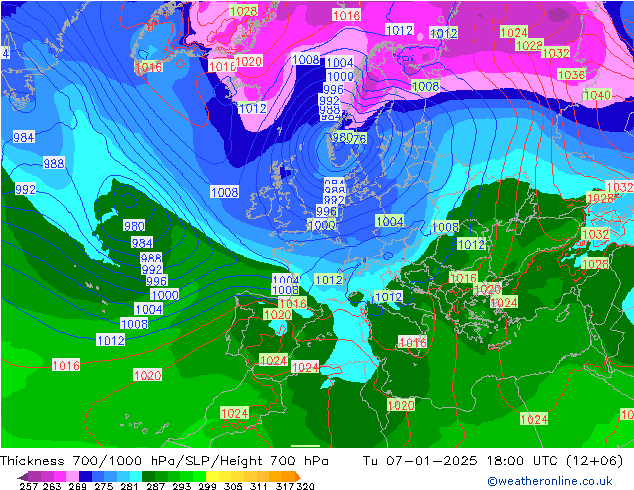Click the legend value 275
634x490 pixels.
pyautogui.click(x=104, y=486)
